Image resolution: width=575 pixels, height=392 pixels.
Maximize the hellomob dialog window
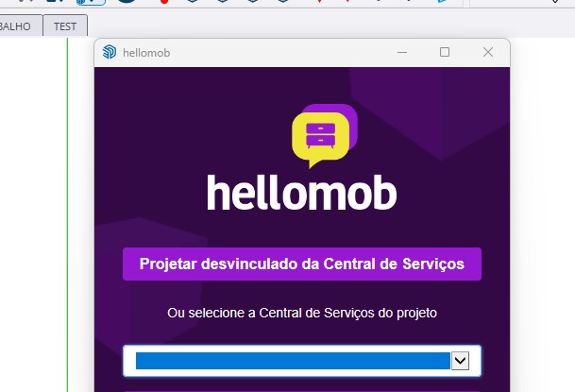click(445, 52)
